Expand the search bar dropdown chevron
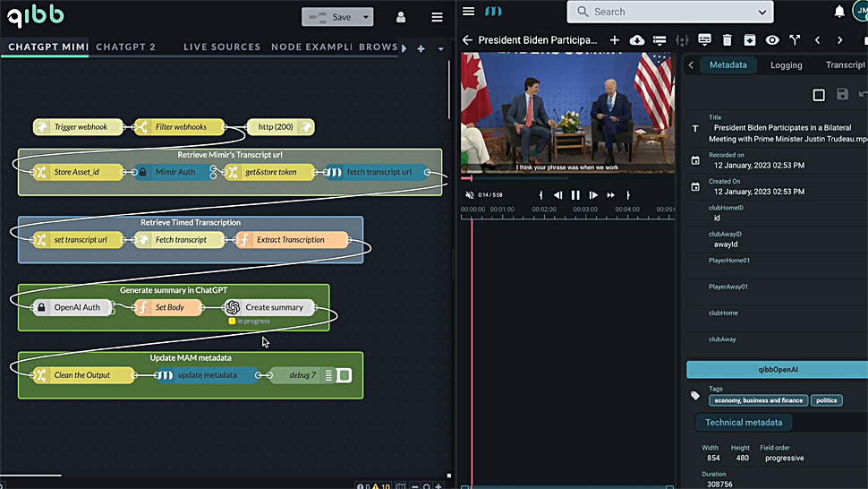The width and height of the screenshot is (868, 489). pos(763,12)
